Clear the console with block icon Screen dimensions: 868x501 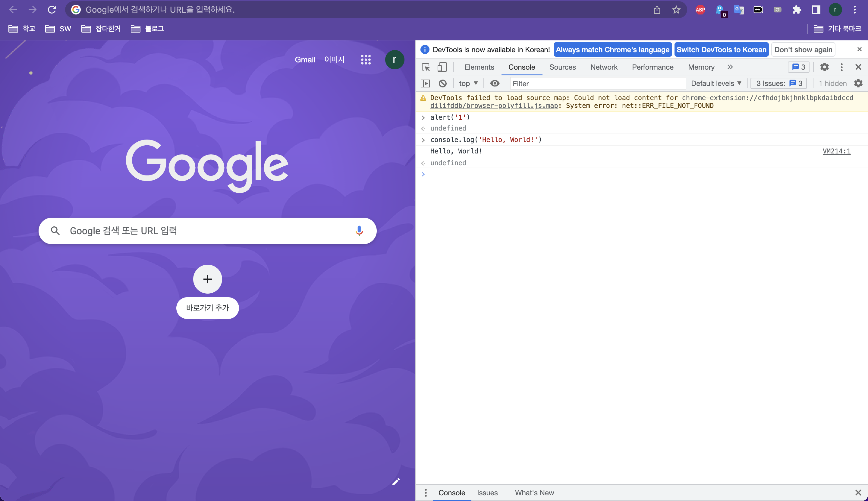(x=442, y=83)
